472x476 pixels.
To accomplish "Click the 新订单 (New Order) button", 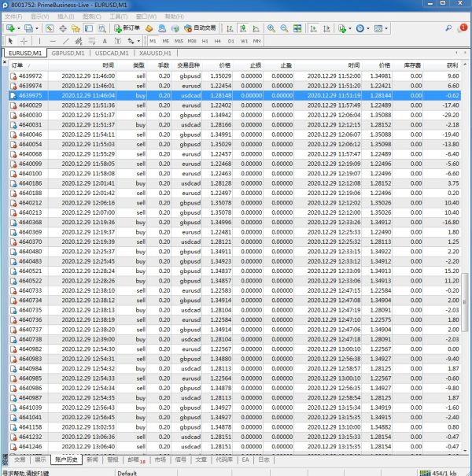I will click(x=125, y=28).
